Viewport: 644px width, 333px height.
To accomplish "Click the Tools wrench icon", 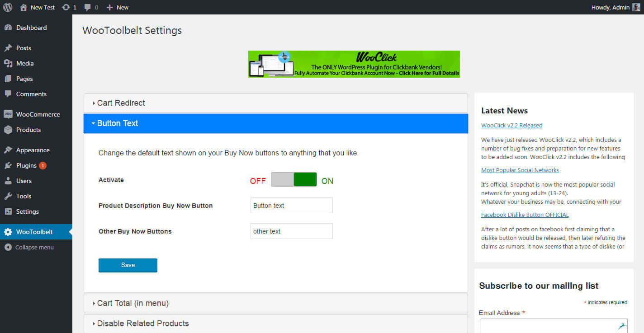I will point(8,196).
